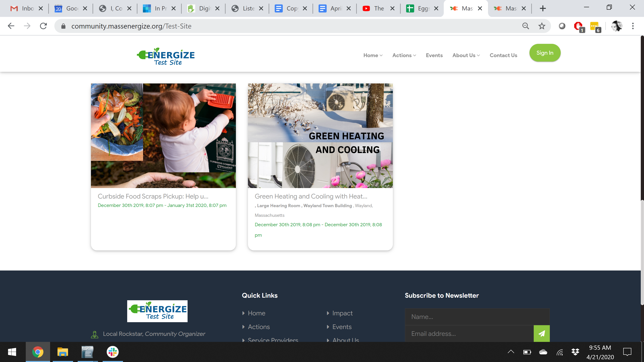This screenshot has height=362, width=644.
Task: Open the Dropbox tray icon
Action: click(575, 352)
